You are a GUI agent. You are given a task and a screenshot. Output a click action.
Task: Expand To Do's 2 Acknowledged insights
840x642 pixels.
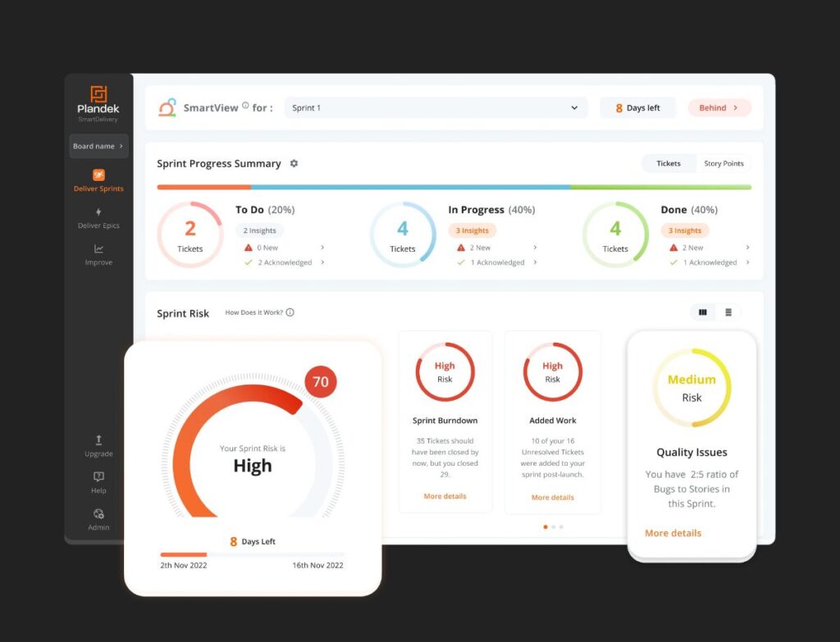click(322, 262)
